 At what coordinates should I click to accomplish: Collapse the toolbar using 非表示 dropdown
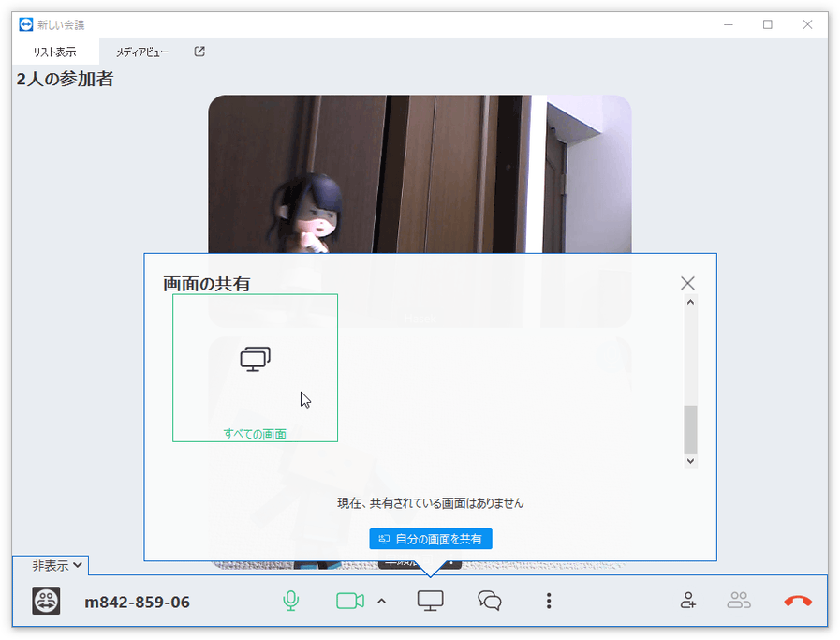click(57, 565)
